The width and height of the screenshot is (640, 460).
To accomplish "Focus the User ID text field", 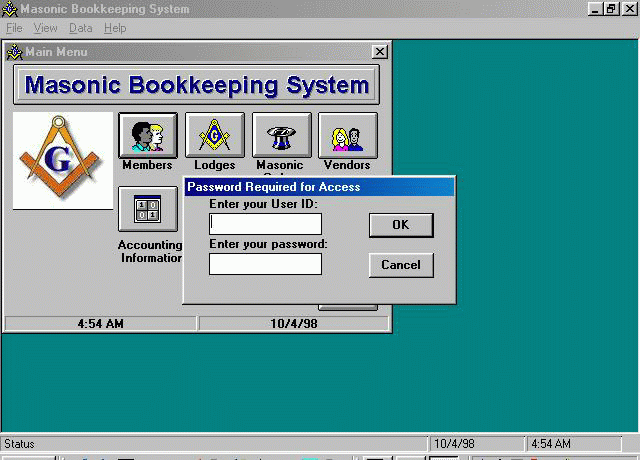I will (265, 224).
